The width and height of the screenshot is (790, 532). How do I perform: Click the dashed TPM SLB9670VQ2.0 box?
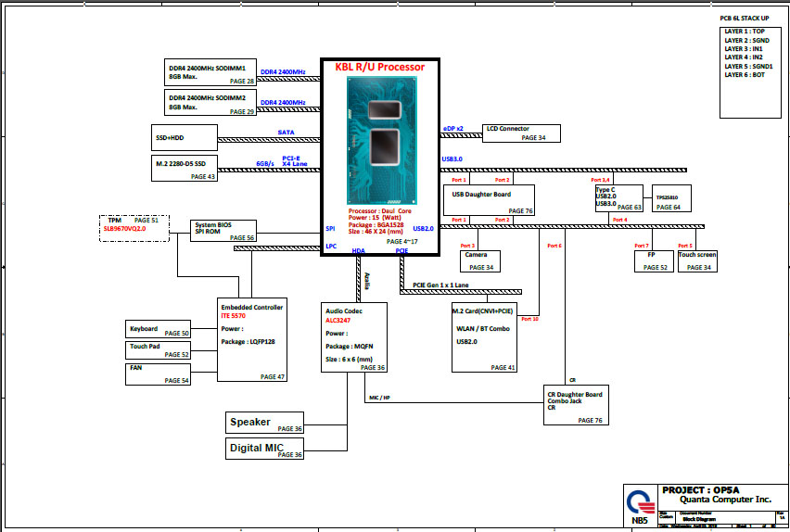pos(134,228)
